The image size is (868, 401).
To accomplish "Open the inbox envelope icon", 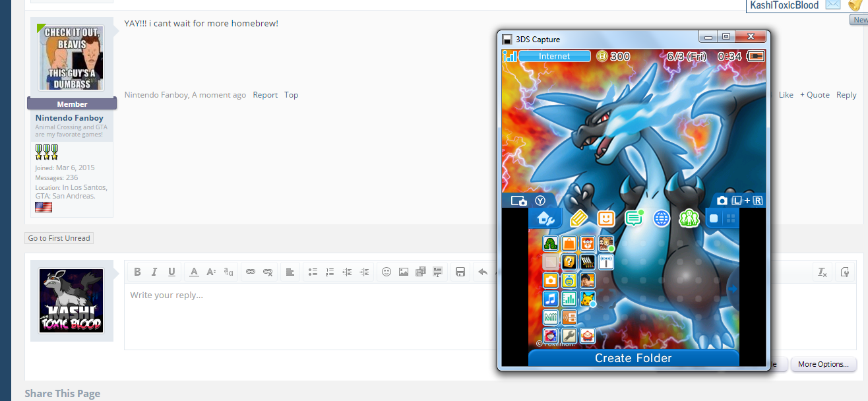I will (x=833, y=5).
